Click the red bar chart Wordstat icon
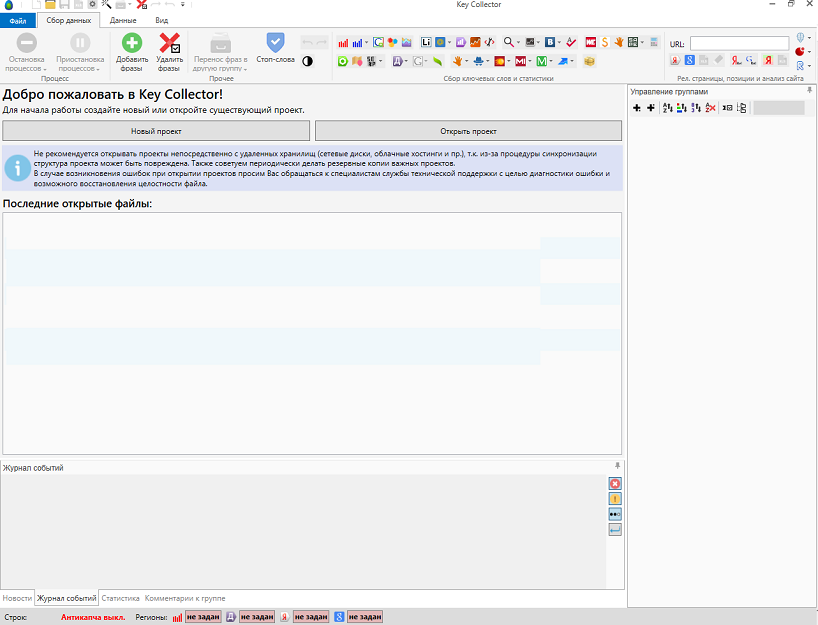The width and height of the screenshot is (818, 625). (343, 43)
